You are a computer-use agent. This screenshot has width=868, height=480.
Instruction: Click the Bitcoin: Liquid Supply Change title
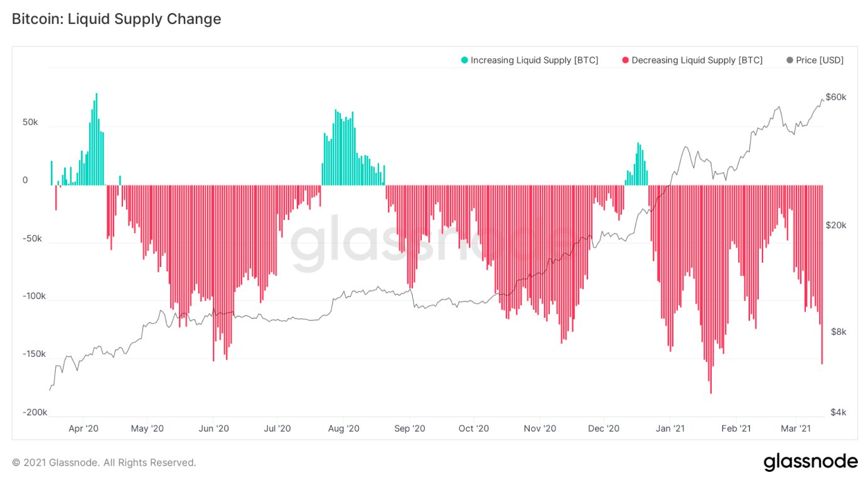pos(117,19)
